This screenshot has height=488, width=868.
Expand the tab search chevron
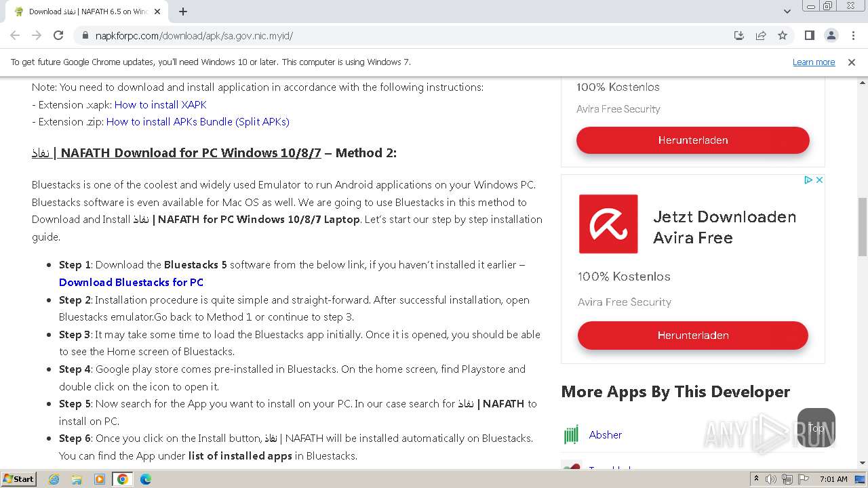coord(787,12)
